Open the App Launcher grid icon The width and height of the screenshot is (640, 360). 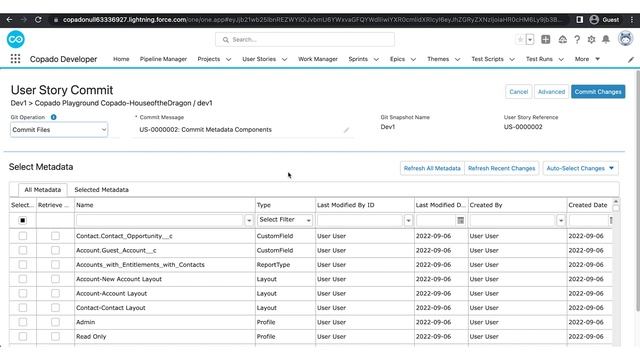(x=15, y=59)
